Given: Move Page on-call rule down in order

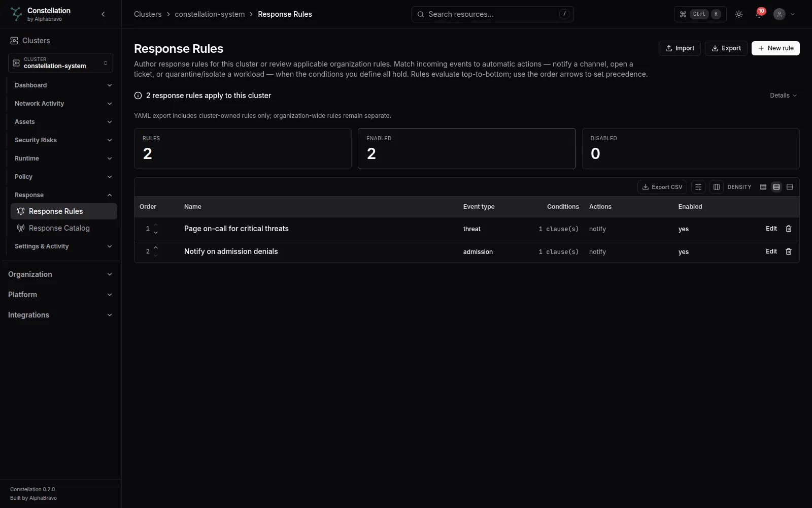Looking at the screenshot, I should 156,232.
